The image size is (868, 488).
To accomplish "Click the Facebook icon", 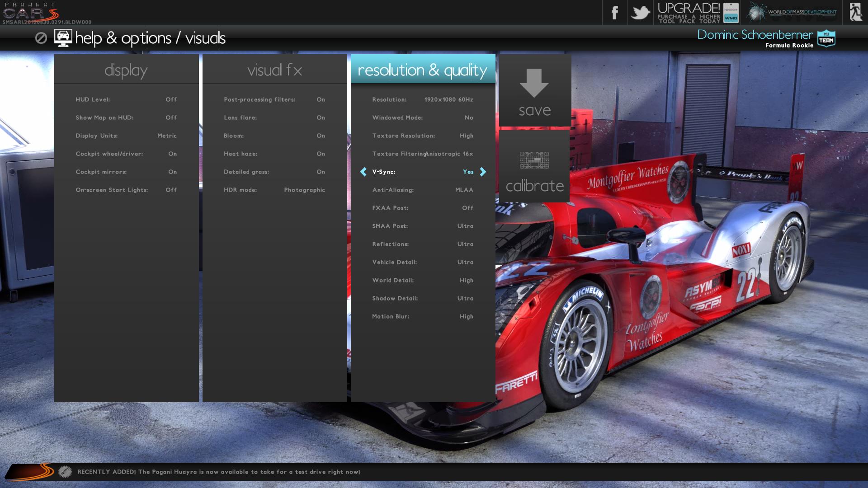I will coord(614,13).
